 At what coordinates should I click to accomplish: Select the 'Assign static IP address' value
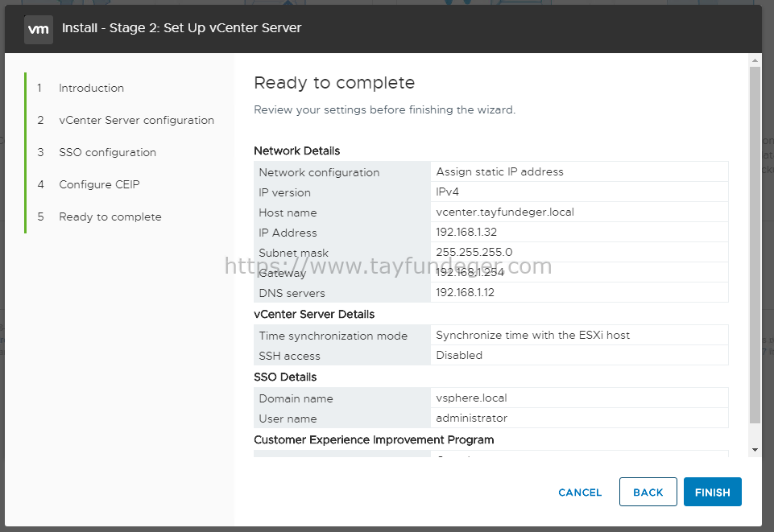tap(499, 171)
